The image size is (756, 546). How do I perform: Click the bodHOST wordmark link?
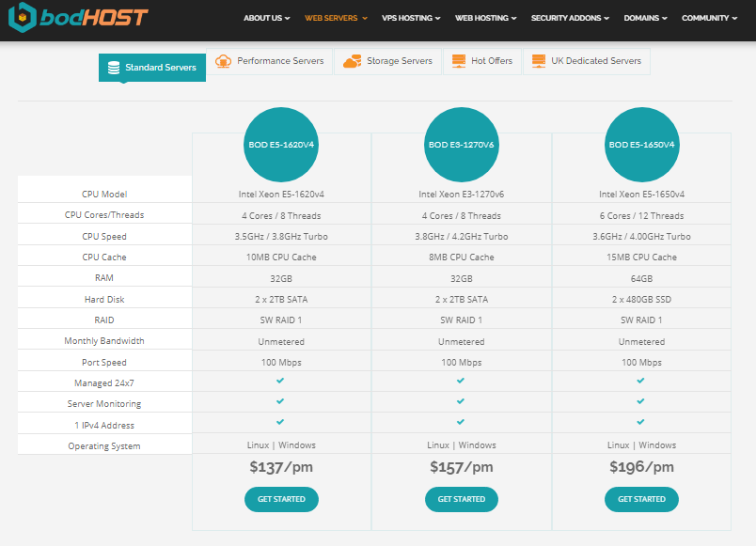tap(93, 18)
